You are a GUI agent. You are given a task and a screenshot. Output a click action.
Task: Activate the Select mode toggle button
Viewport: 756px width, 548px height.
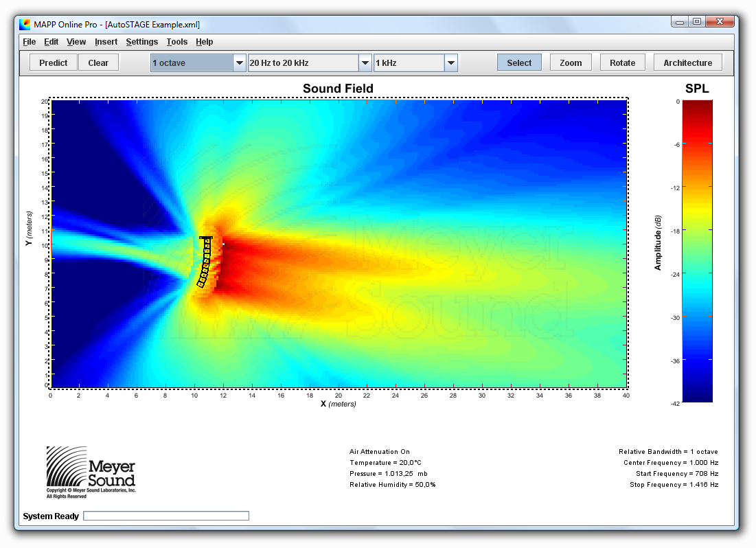pyautogui.click(x=519, y=62)
